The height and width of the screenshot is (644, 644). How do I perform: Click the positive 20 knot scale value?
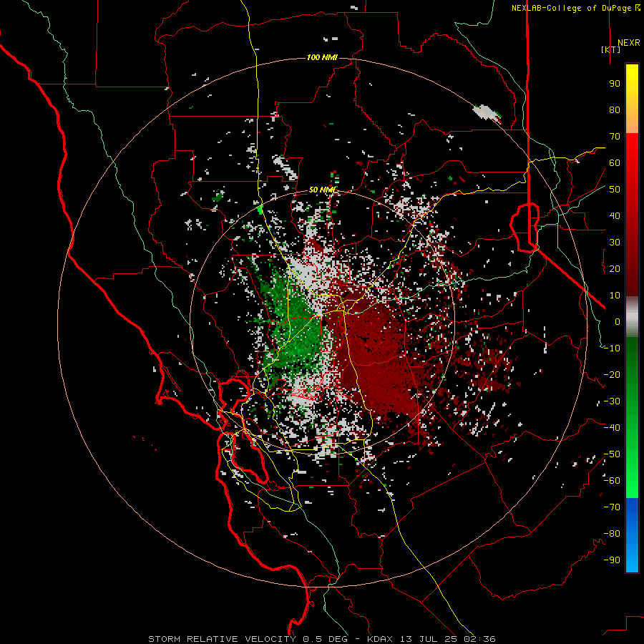[615, 268]
